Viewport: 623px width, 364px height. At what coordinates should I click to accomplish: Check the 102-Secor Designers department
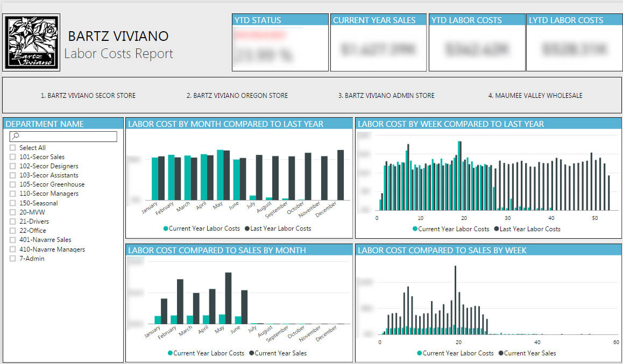pyautogui.click(x=12, y=166)
